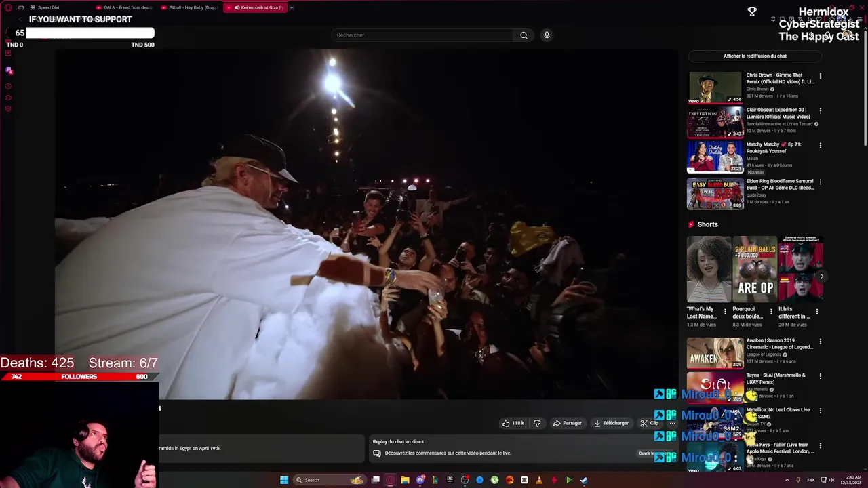Open the Awaken Season 2019 Cinematic thumbnail
Screen dimensions: 868x488
(715, 352)
